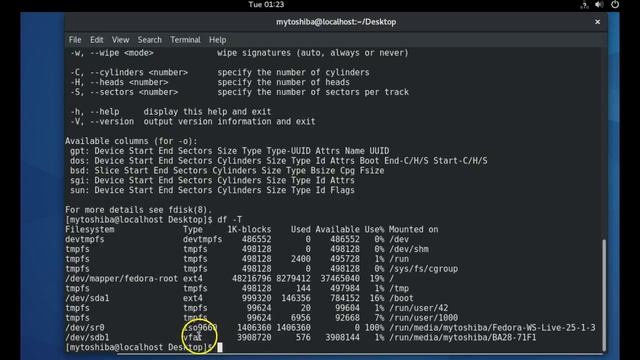The image size is (640, 360).
Task: Click the 'Mounted on' header text
Action: pos(413,230)
